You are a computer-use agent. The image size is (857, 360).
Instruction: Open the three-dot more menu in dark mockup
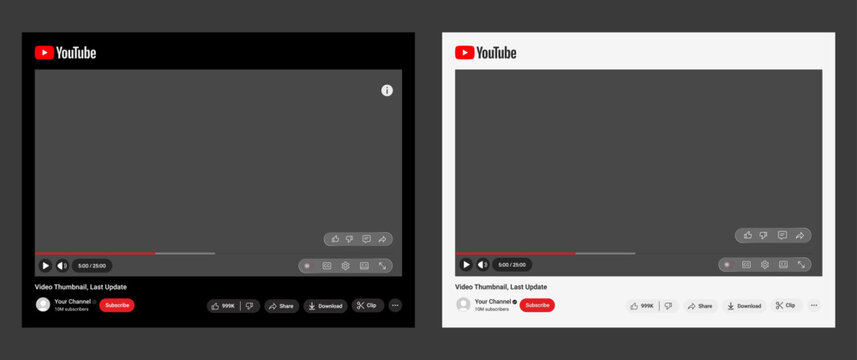(396, 306)
